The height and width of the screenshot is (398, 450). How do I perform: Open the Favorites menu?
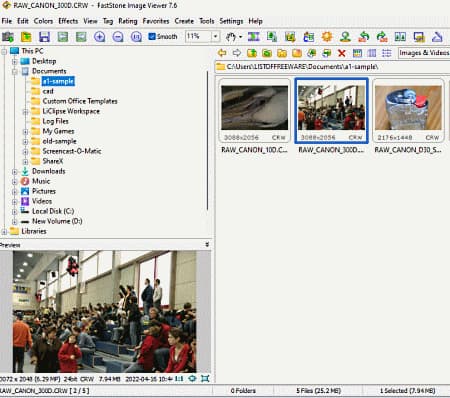[x=156, y=21]
